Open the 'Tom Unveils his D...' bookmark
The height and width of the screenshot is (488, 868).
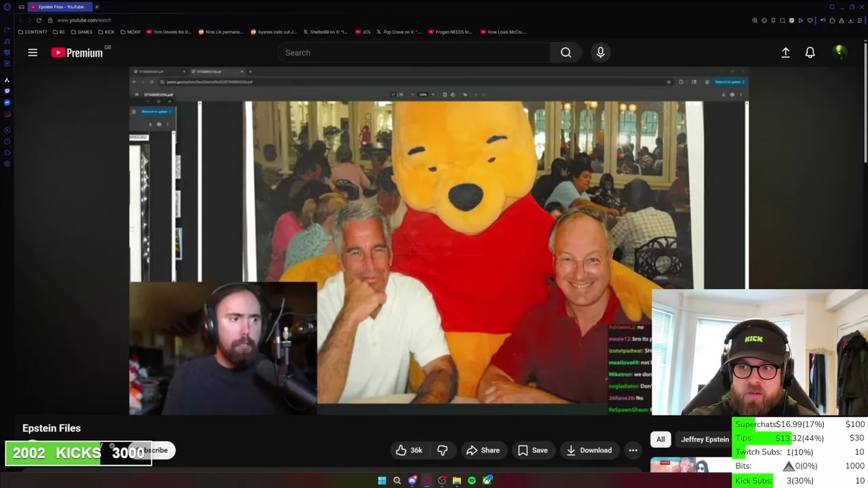168,32
